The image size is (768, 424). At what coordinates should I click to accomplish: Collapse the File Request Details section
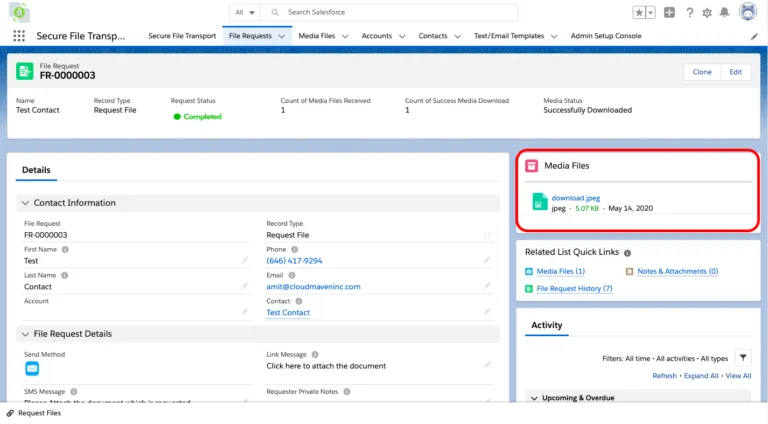pos(25,334)
